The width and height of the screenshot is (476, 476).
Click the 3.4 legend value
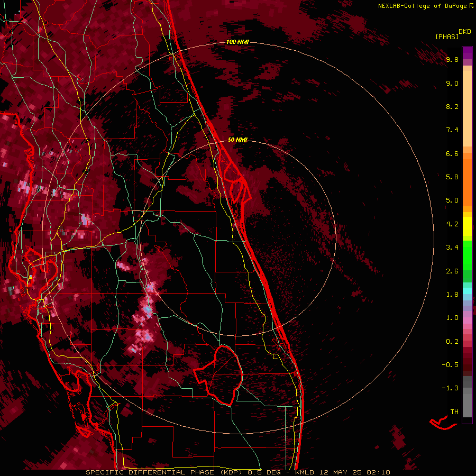[x=452, y=248]
